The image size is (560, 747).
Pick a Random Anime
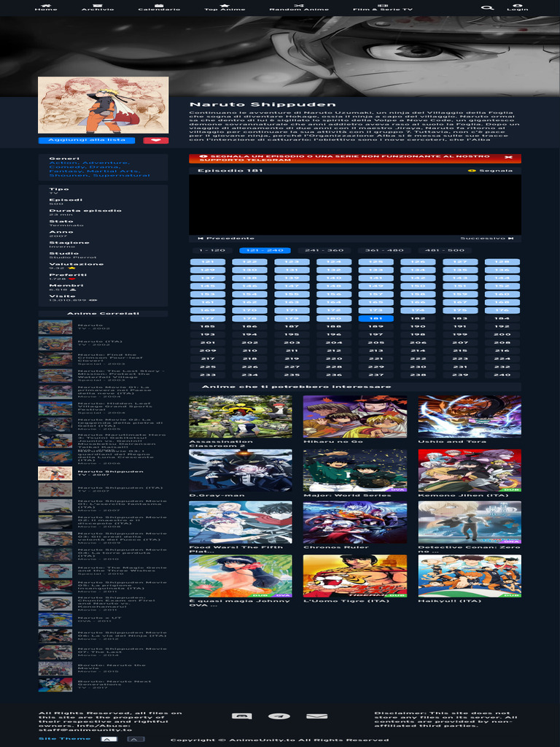click(x=299, y=7)
